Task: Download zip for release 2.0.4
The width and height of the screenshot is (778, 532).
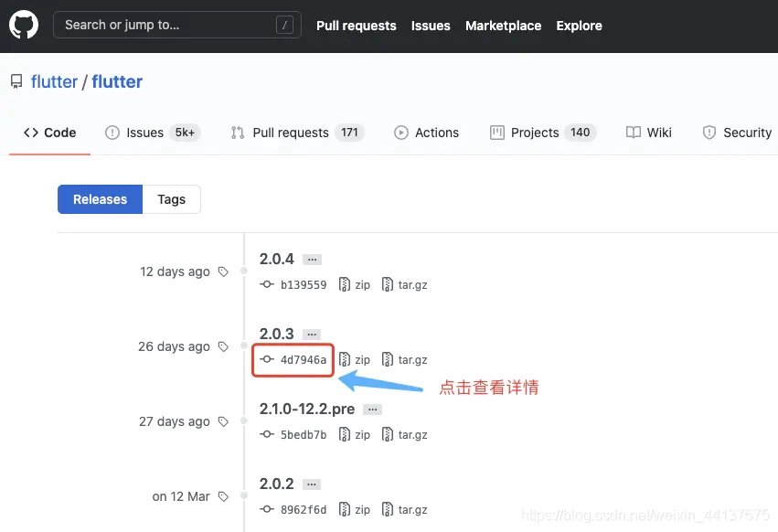Action: pyautogui.click(x=363, y=285)
